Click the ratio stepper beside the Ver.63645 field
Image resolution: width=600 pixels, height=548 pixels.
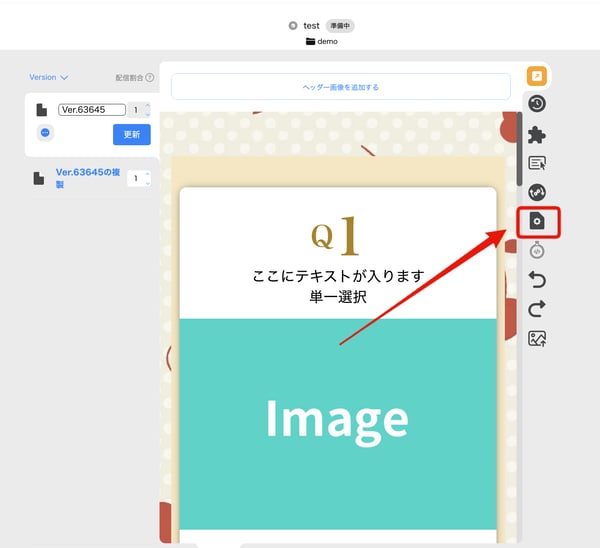pyautogui.click(x=139, y=110)
